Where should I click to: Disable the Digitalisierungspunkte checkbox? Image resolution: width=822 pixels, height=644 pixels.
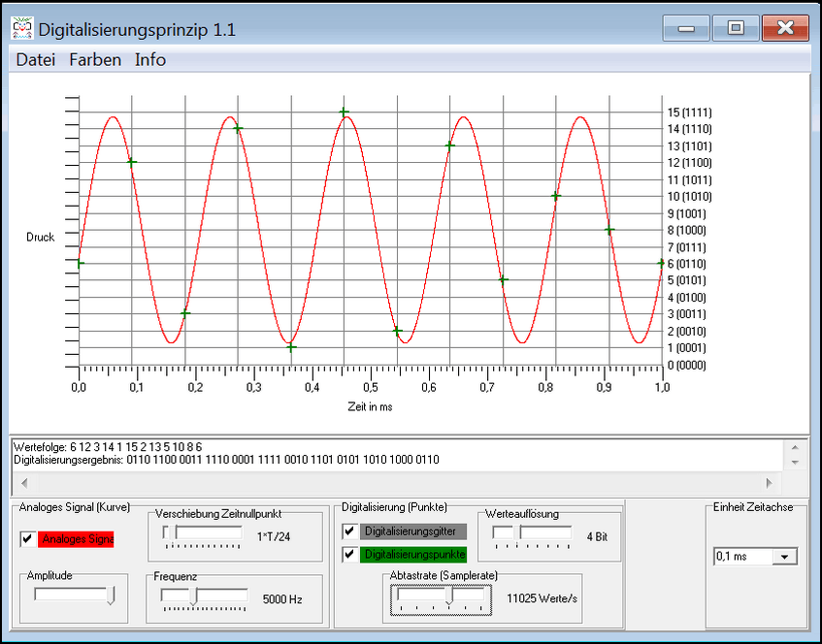[349, 556]
